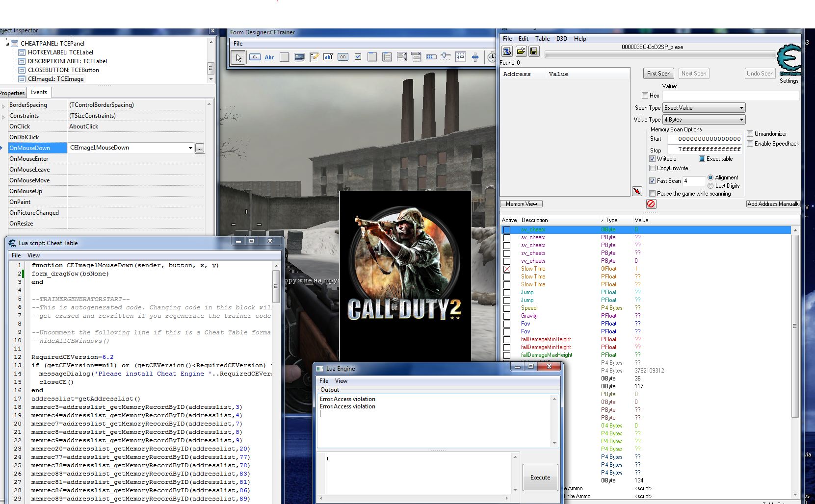Image resolution: width=815 pixels, height=504 pixels.
Task: Click the open folder load table icon
Action: (x=521, y=51)
